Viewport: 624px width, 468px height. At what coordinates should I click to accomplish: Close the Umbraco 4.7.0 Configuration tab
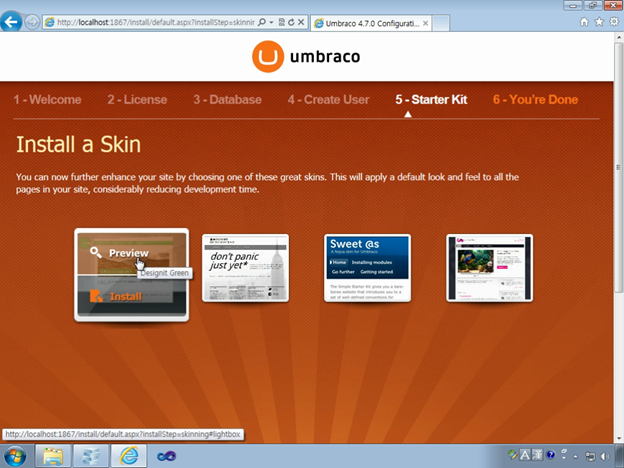pos(425,23)
